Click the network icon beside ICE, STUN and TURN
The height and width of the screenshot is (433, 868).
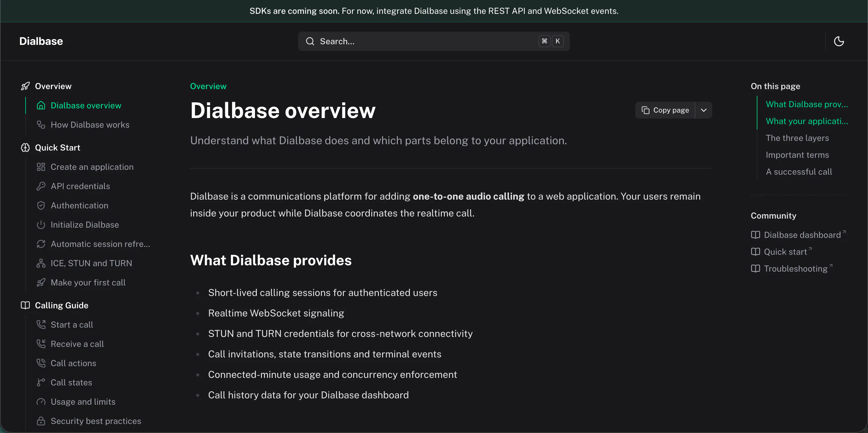pos(41,263)
